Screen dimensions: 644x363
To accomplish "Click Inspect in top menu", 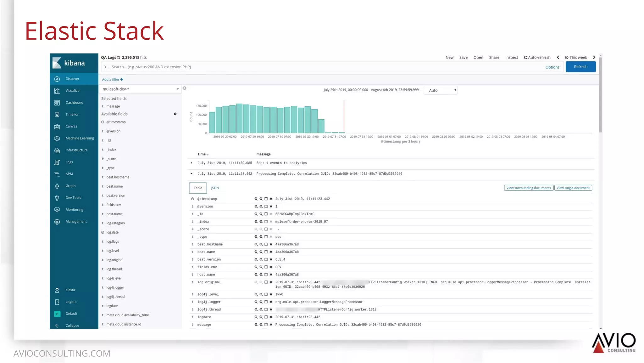I will point(512,57).
